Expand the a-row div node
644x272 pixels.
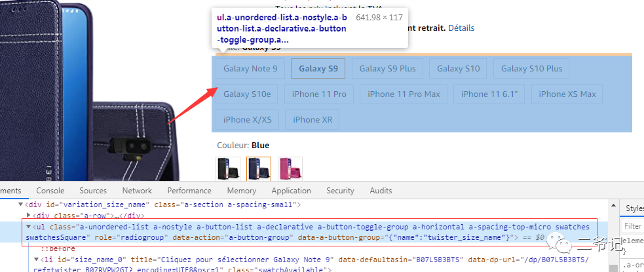(x=28, y=215)
